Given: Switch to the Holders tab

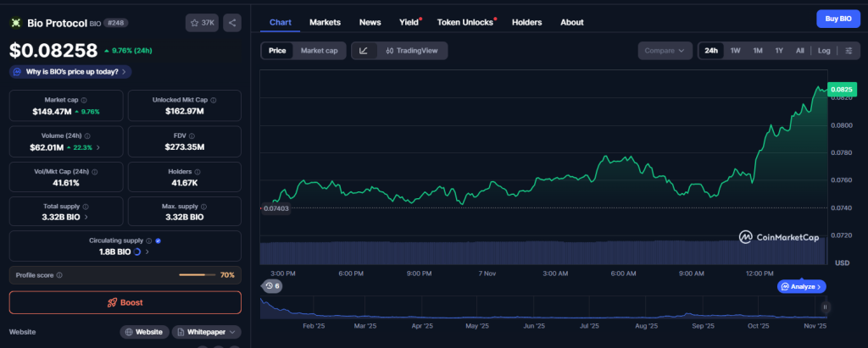Looking at the screenshot, I should 526,22.
